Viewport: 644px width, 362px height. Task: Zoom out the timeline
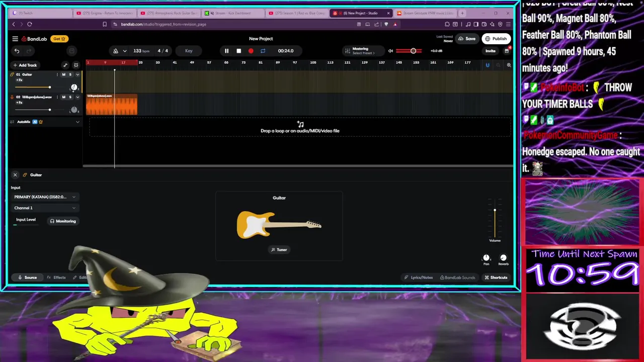(498, 65)
